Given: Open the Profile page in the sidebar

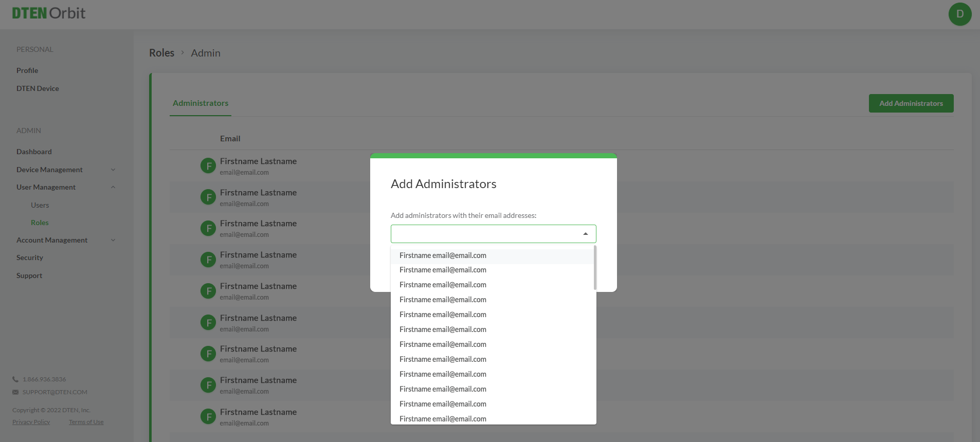Looking at the screenshot, I should click(27, 70).
